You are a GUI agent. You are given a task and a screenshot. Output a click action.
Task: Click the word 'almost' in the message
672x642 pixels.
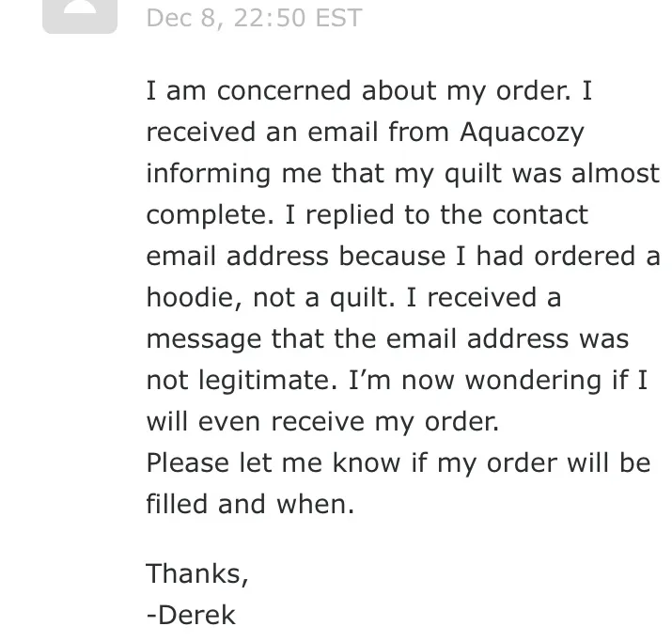pos(616,174)
